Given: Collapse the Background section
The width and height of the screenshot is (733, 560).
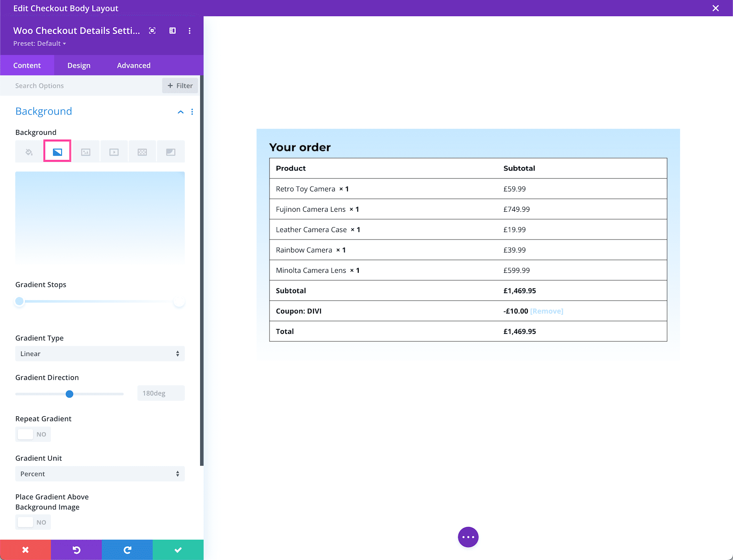Looking at the screenshot, I should pos(180,112).
